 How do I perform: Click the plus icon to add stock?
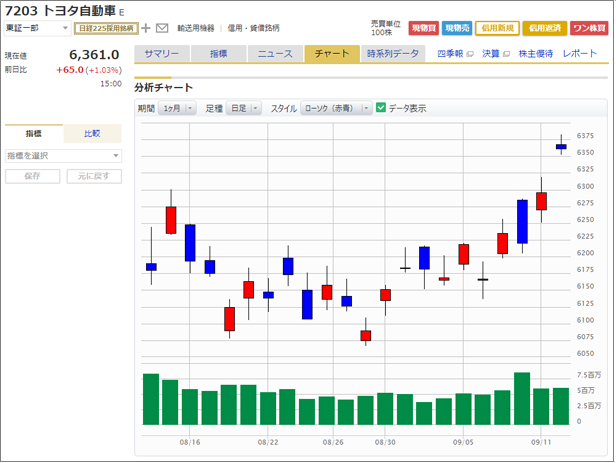[x=146, y=28]
